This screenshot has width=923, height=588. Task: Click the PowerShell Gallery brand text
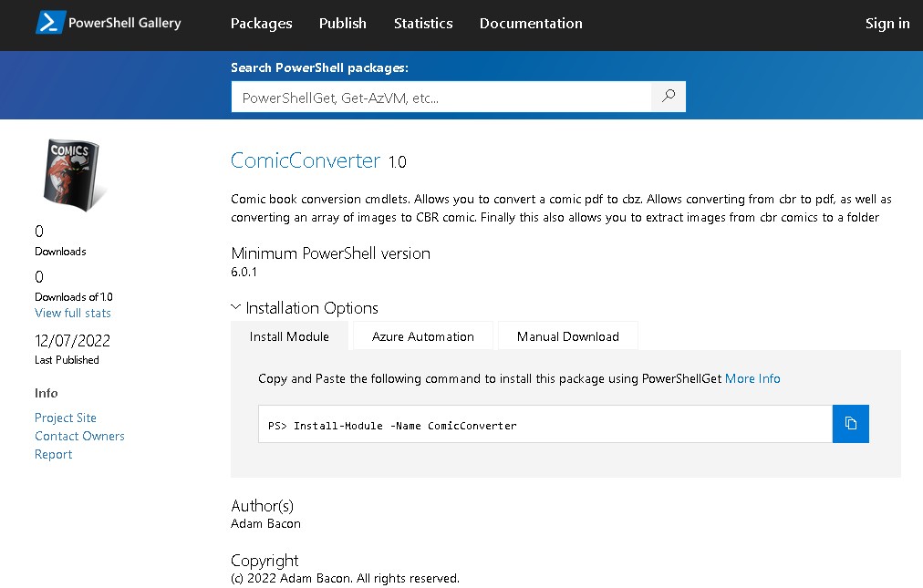click(125, 23)
